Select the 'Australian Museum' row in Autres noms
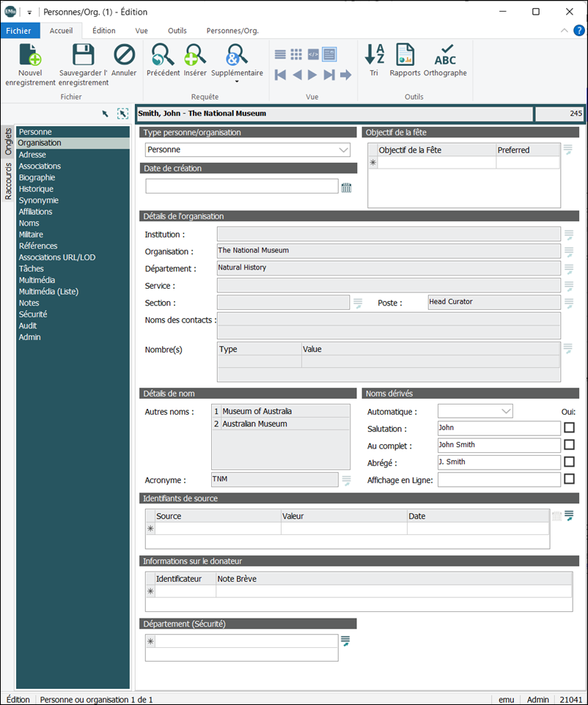 pos(281,424)
